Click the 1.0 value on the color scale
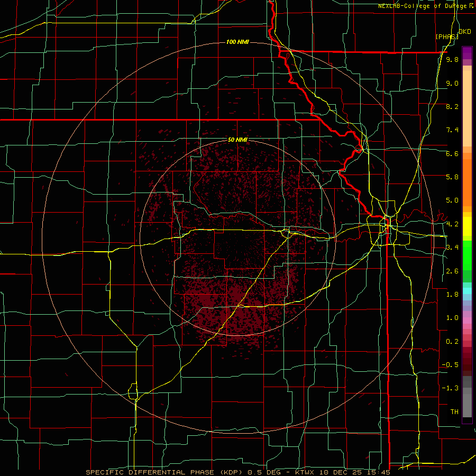Screen dimensions: 476x476 452,318
